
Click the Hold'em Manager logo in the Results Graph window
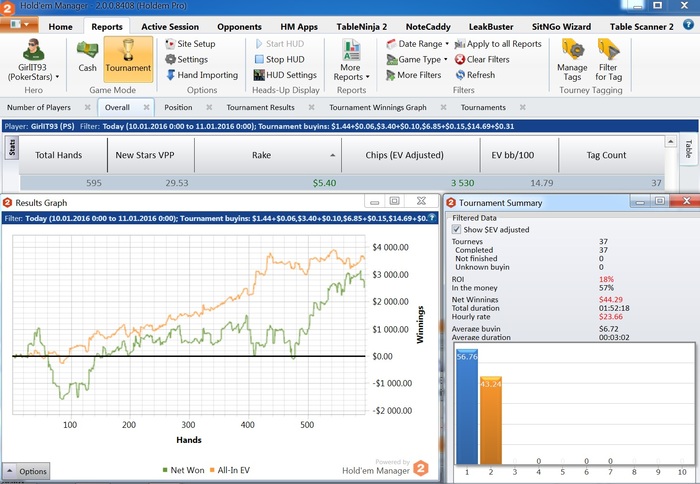coord(421,468)
